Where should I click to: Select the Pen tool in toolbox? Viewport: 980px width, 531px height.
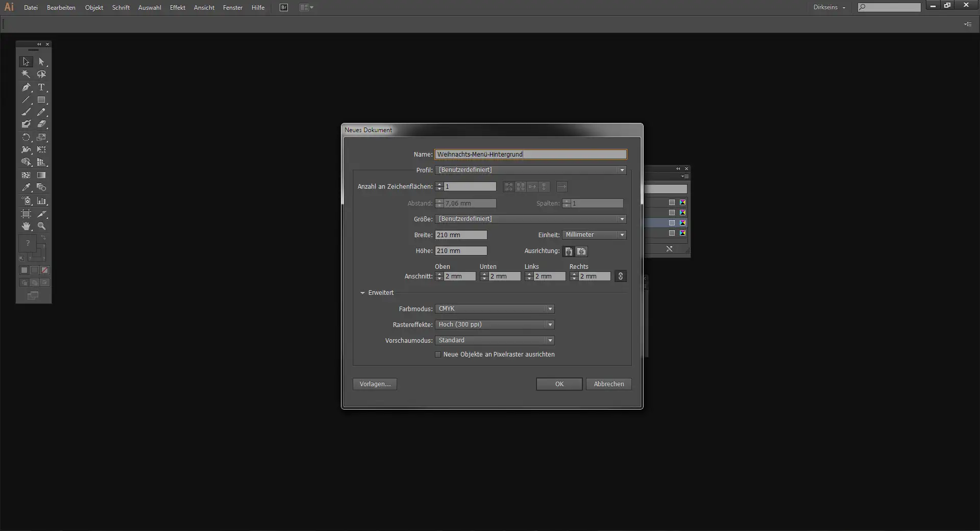tap(26, 87)
